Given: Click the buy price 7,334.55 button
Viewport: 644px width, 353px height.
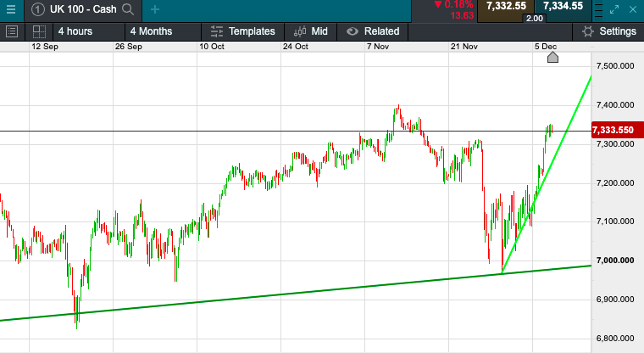Looking at the screenshot, I should [x=563, y=6].
